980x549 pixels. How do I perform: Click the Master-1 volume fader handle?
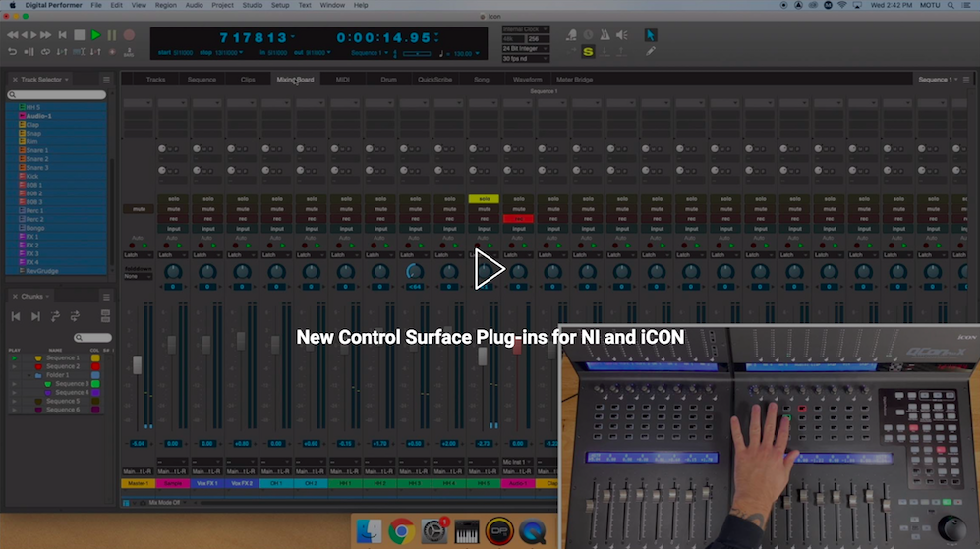pos(138,364)
